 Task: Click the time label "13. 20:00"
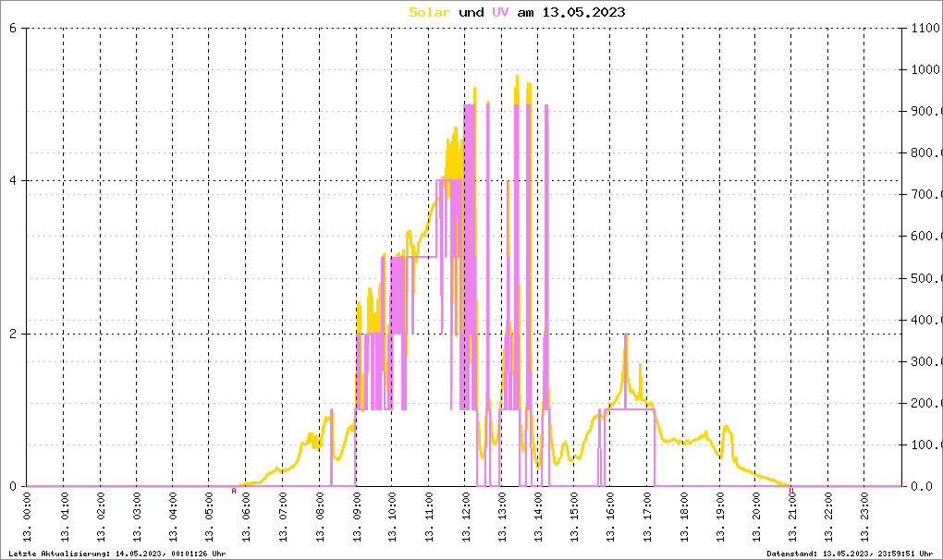(756, 517)
